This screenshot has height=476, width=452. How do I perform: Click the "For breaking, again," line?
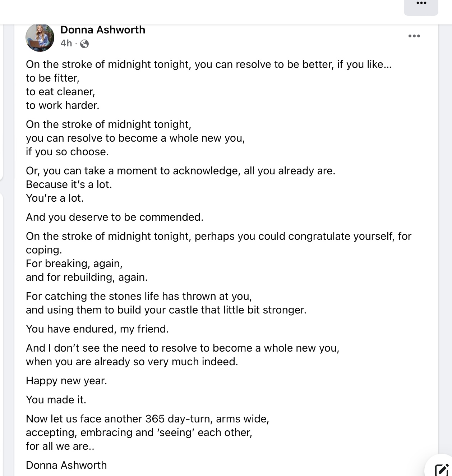point(74,264)
